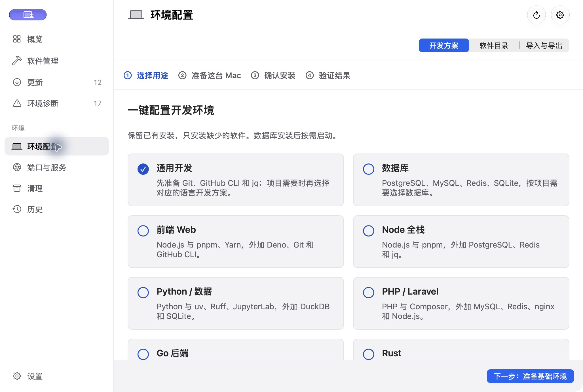Click the grid icon beside 概览

click(17, 39)
